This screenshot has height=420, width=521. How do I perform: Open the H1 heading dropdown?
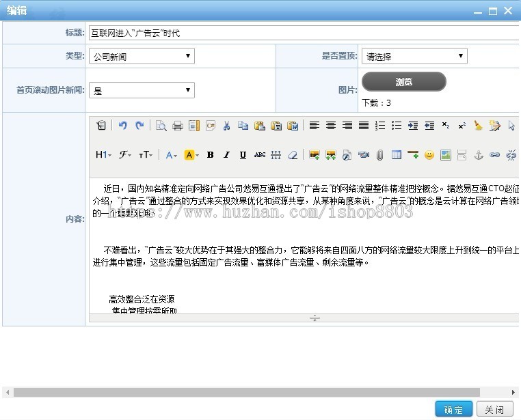coord(103,154)
